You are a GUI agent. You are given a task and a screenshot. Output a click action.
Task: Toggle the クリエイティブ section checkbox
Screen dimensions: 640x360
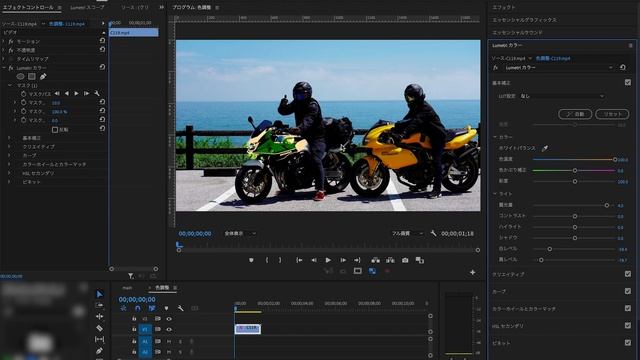[x=628, y=274]
